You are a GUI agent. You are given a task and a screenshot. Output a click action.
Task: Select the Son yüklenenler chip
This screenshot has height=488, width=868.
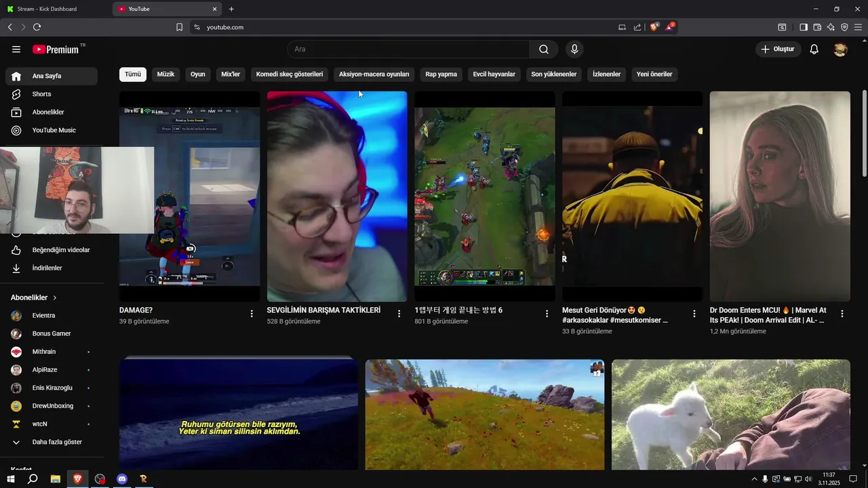(554, 75)
